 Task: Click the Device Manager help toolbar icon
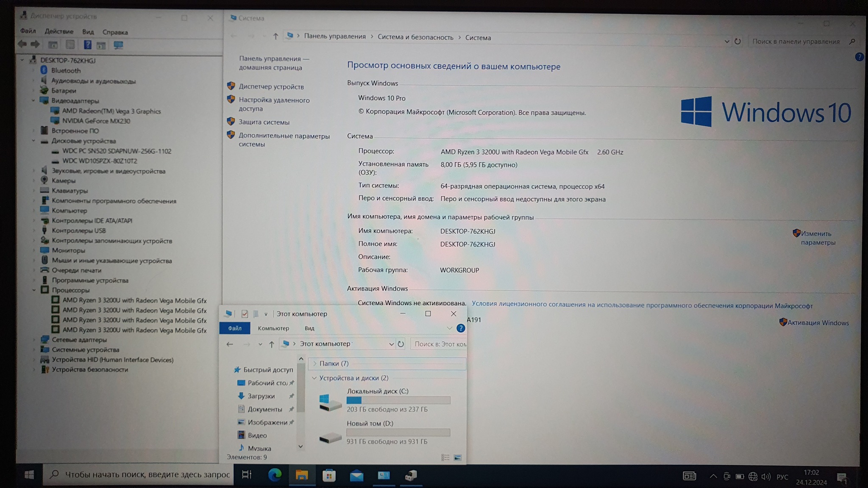pyautogui.click(x=87, y=45)
